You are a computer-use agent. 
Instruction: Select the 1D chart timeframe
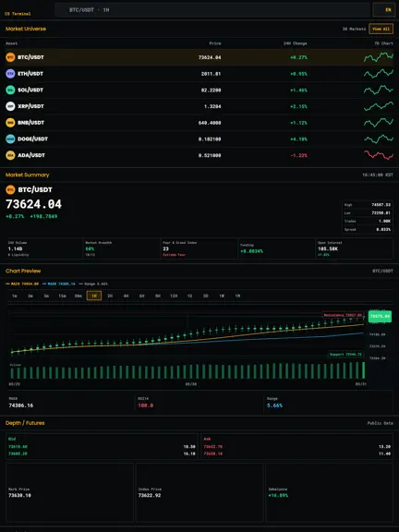tap(189, 296)
